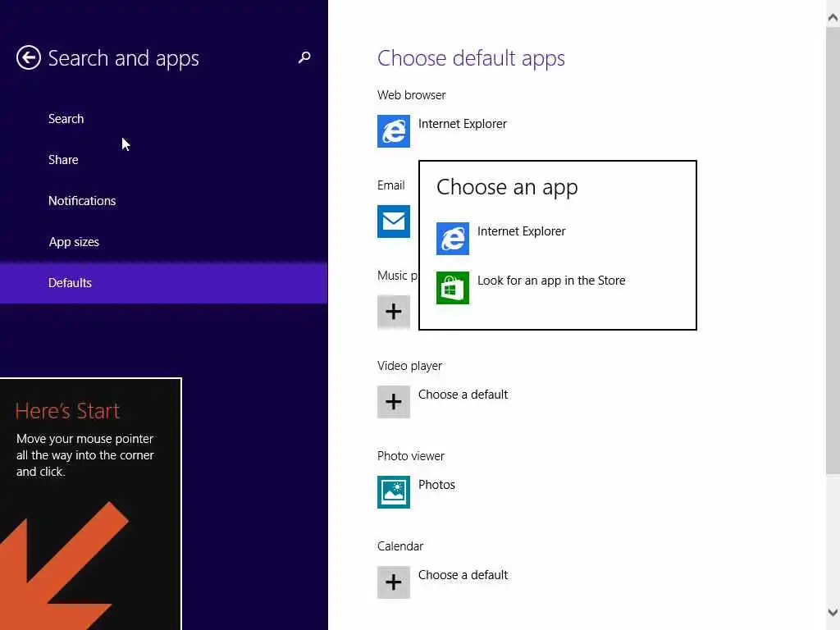
Task: Click the scrollbar down arrow
Action: (x=833, y=612)
